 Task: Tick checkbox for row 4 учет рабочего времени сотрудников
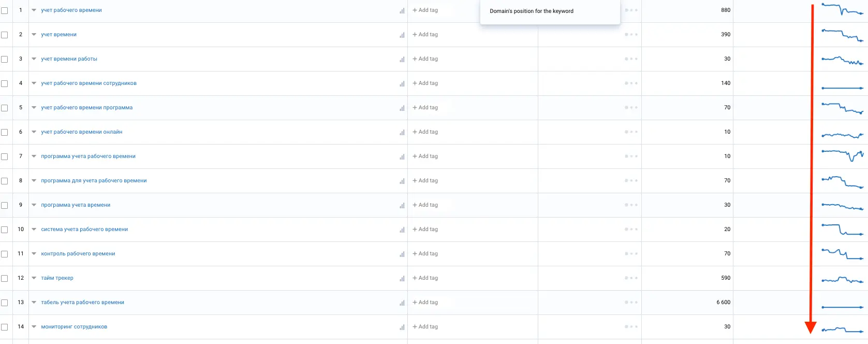tap(5, 83)
